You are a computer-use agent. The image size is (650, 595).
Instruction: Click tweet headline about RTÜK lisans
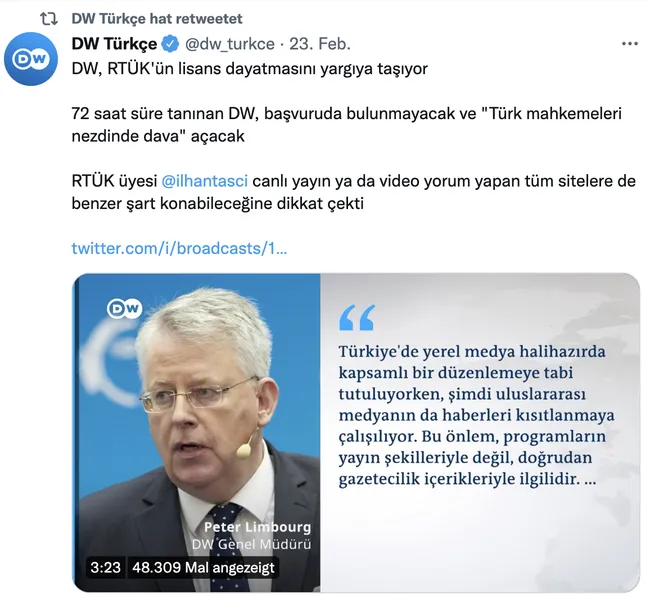tap(250, 69)
